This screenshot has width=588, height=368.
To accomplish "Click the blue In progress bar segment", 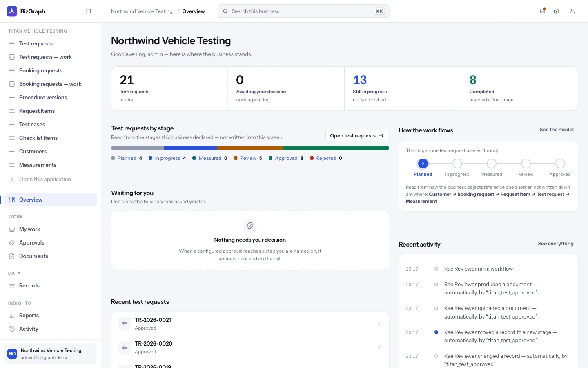I will point(191,148).
